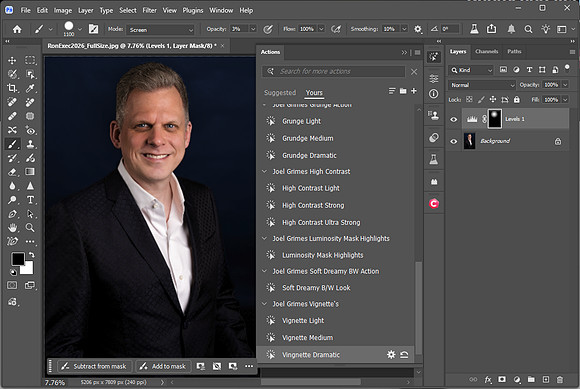Open the Smoothing dropdown arrow
Image resolution: width=580 pixels, height=389 pixels.
coord(404,29)
